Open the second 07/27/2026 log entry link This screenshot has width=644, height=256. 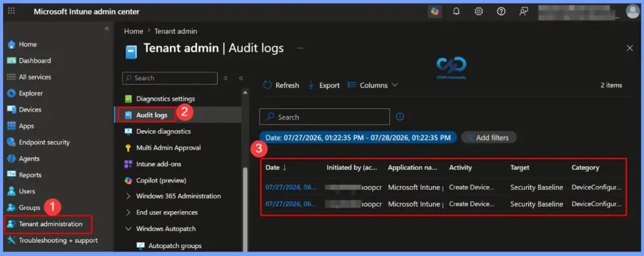291,204
